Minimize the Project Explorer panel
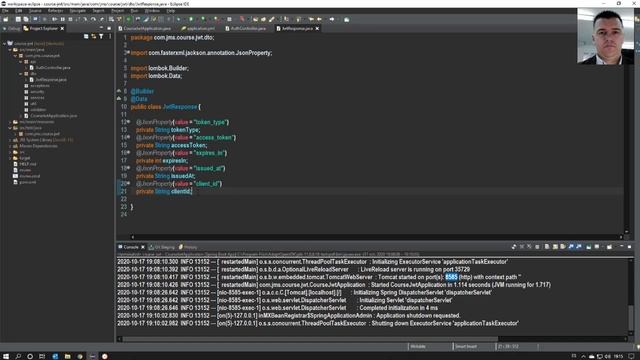This screenshot has height=360, width=640. (x=101, y=28)
